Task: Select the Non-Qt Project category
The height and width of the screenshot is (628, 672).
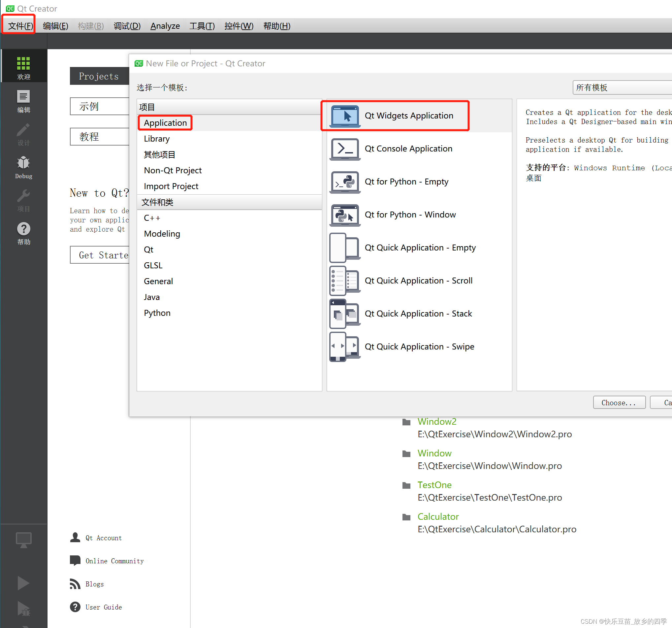Action: (174, 170)
